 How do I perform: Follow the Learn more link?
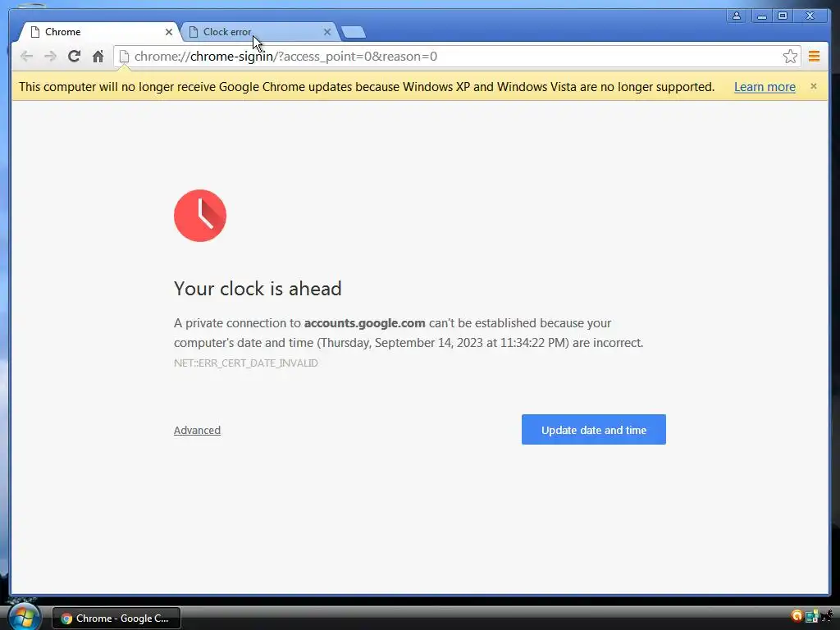click(765, 87)
